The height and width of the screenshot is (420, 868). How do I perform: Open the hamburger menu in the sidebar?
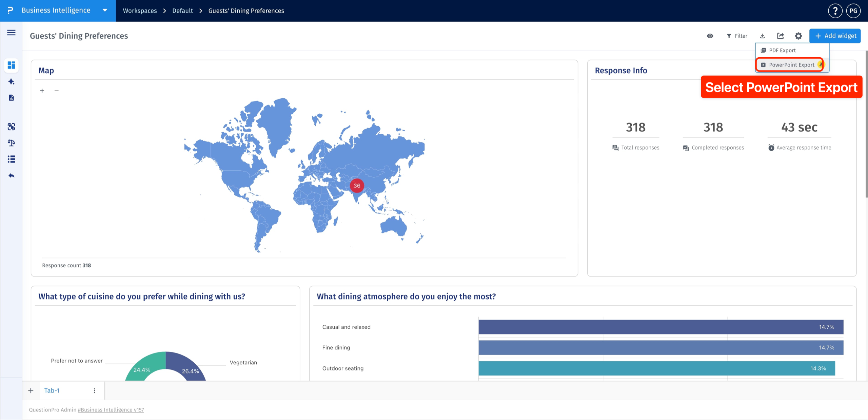(x=11, y=33)
